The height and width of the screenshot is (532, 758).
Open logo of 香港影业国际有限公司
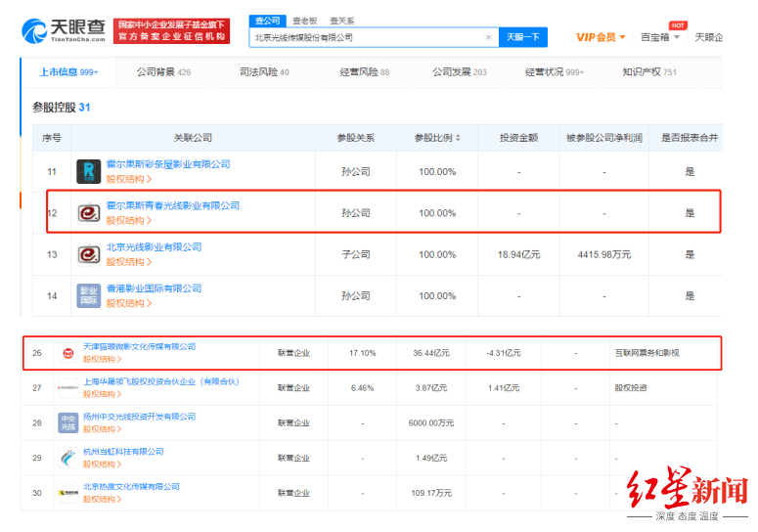pos(89,295)
